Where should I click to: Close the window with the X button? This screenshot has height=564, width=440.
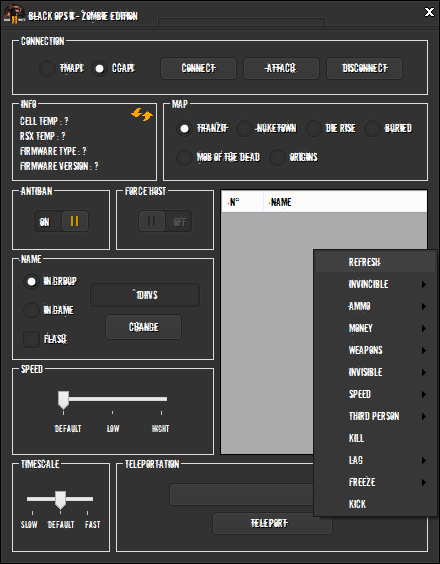[429, 12]
